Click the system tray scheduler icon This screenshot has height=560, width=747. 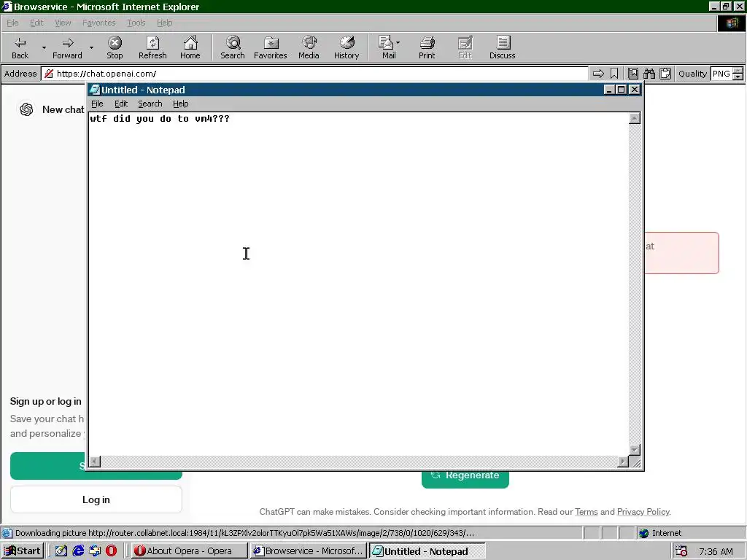pyautogui.click(x=681, y=551)
